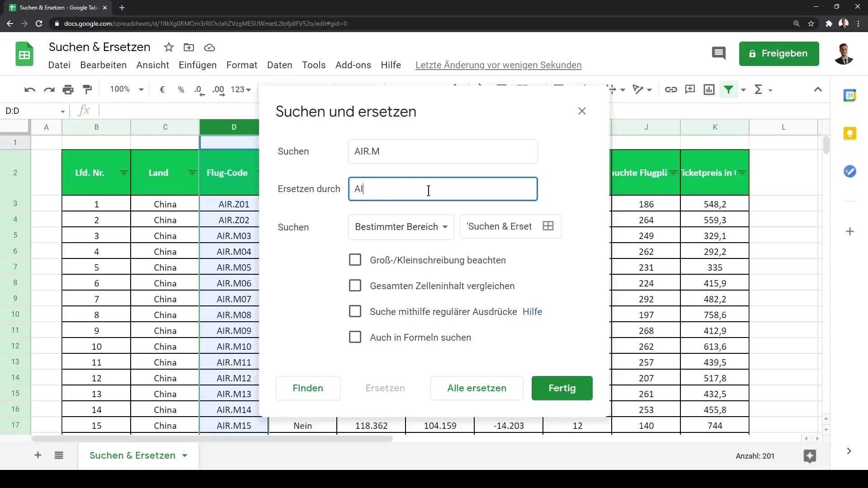Open the functions sigma icon
This screenshot has height=488, width=868.
(x=759, y=89)
